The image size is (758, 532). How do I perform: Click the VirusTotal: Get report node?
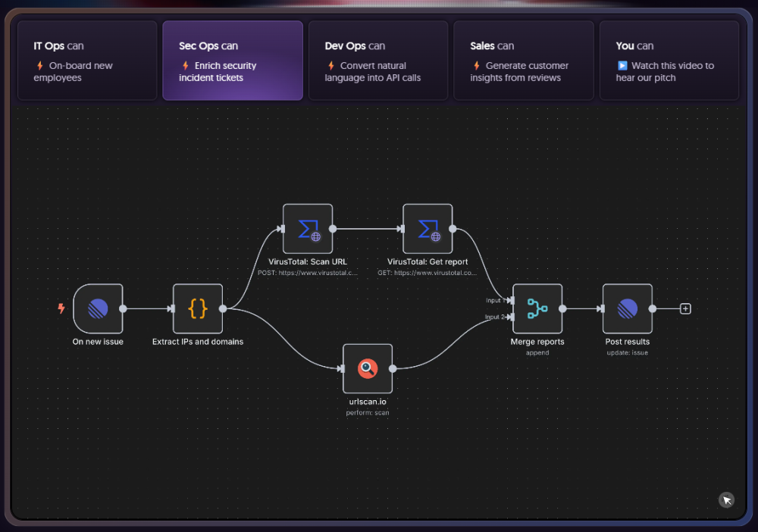pos(428,228)
